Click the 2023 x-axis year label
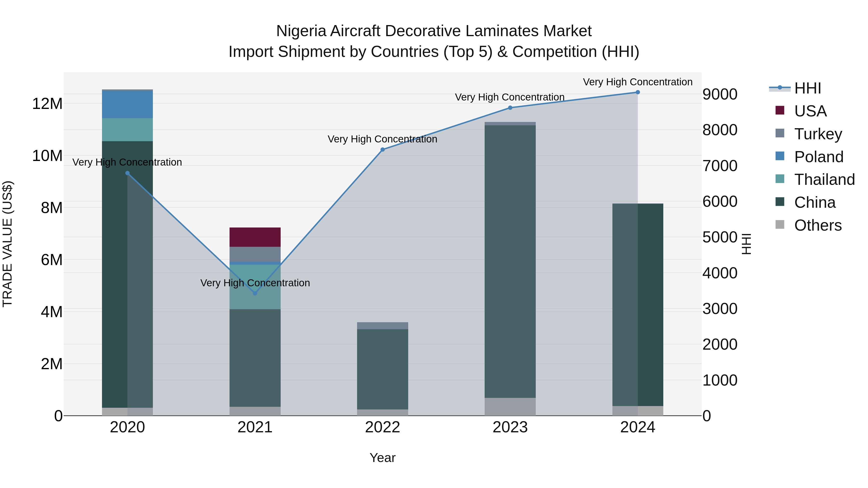The height and width of the screenshot is (488, 868). coord(510,427)
